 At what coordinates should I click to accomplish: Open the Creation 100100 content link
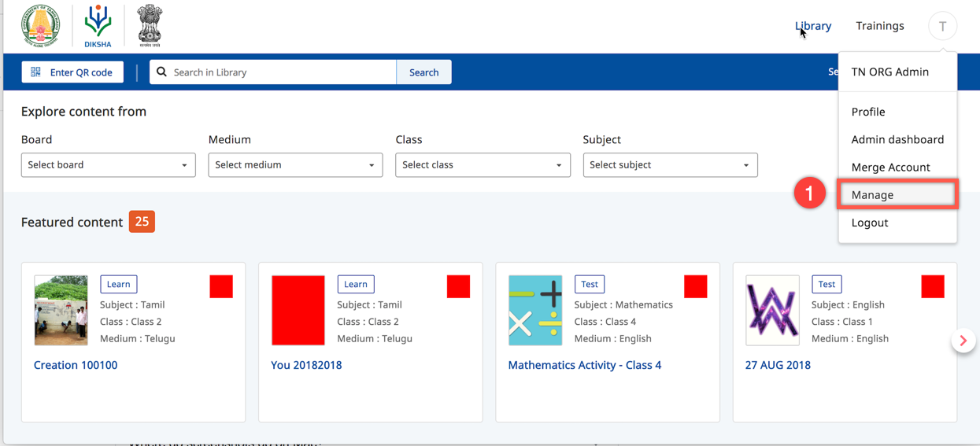(x=76, y=365)
